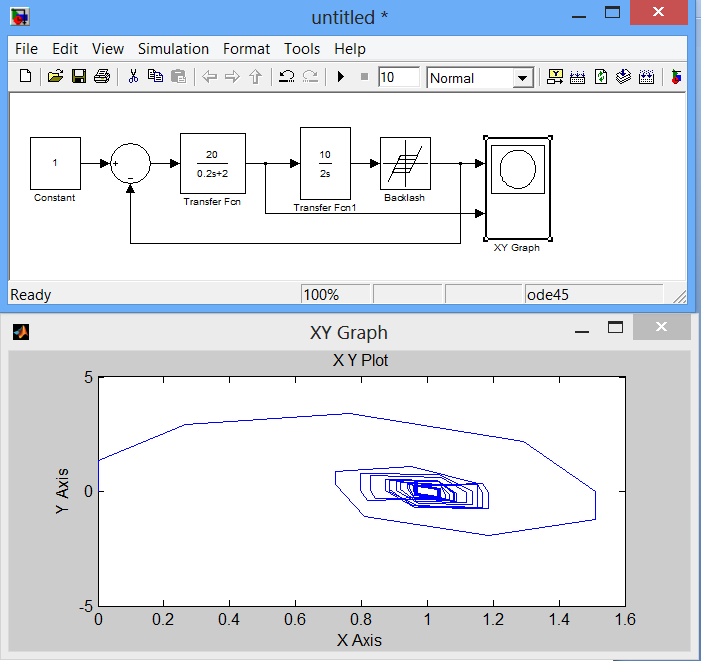Click the 'Backlash' block label
The width and height of the screenshot is (701, 661).
click(405, 198)
